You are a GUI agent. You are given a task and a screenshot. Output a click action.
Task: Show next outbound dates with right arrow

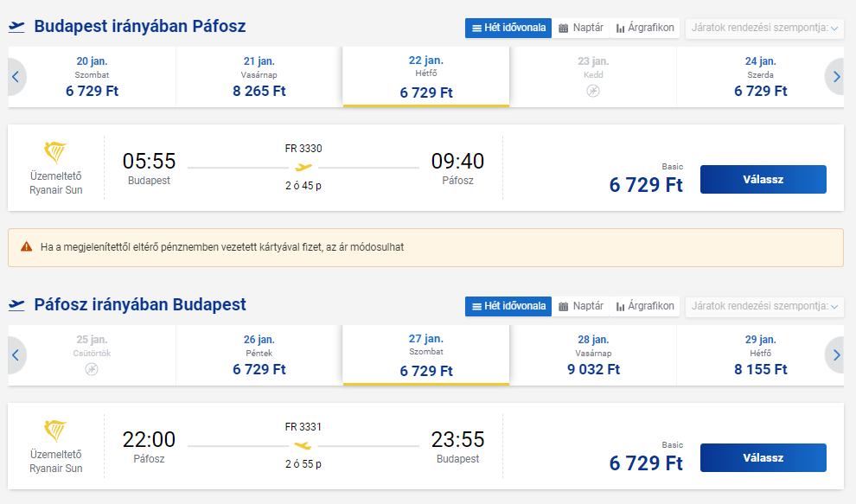835,77
